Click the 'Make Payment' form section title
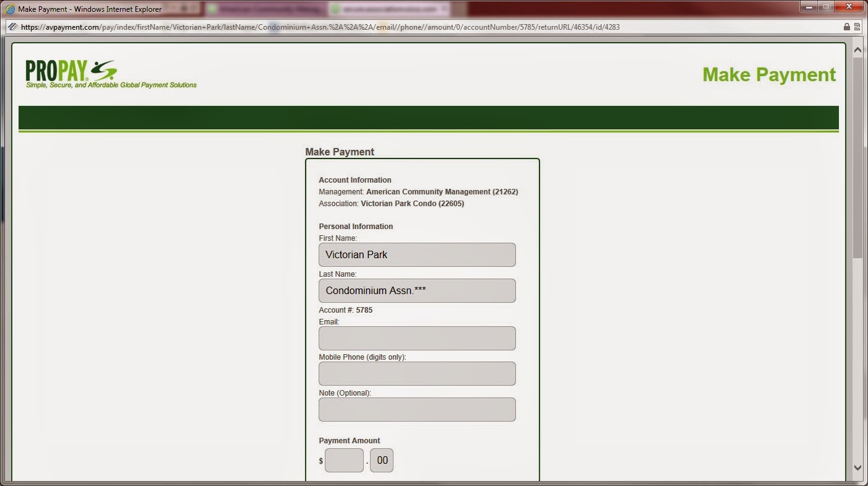This screenshot has height=486, width=868. pos(340,152)
